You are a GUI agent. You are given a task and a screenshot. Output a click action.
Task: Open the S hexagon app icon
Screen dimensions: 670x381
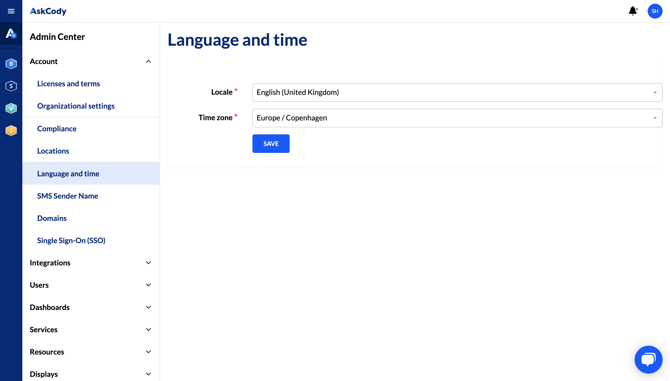(11, 86)
